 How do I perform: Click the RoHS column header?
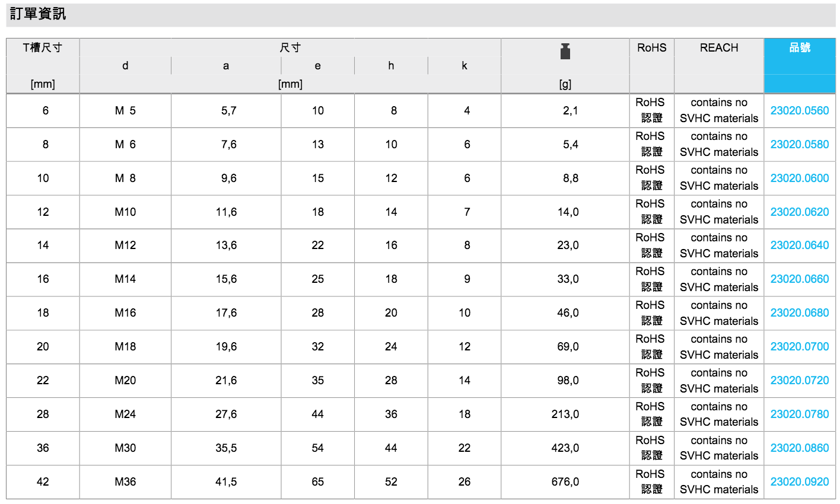[651, 48]
